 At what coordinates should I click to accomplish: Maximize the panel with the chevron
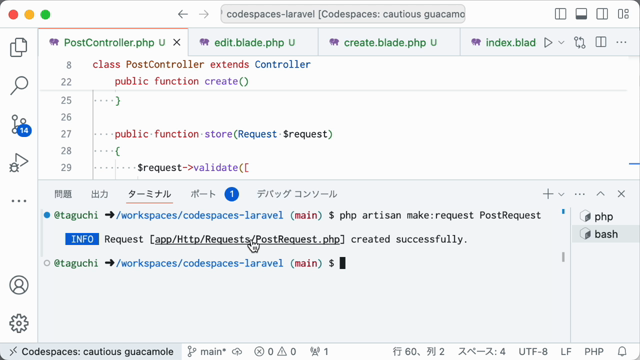tap(600, 194)
